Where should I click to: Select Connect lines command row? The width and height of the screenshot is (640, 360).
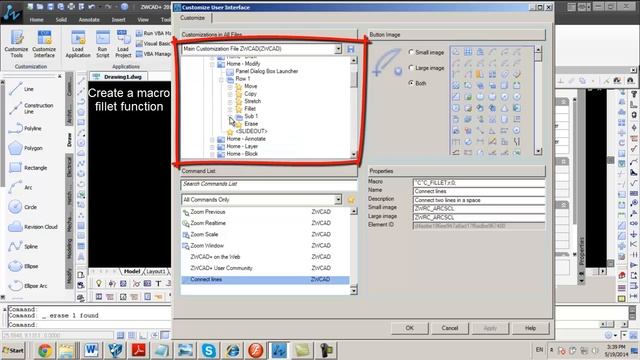pos(265,280)
